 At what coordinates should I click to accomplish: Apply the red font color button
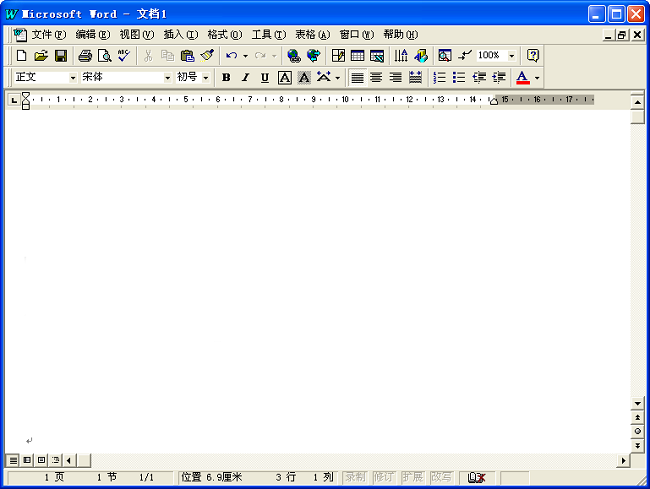coord(522,78)
